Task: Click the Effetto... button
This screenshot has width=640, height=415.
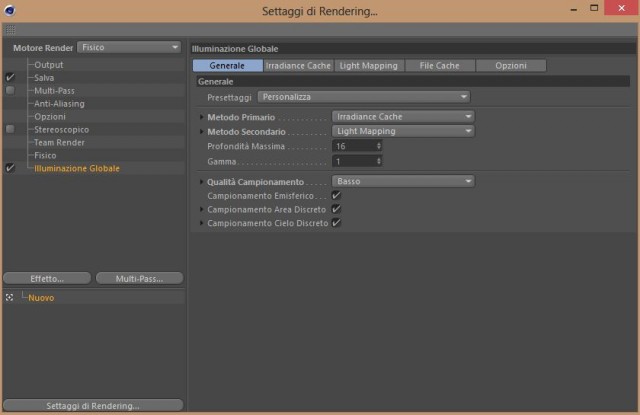Action: (47, 278)
